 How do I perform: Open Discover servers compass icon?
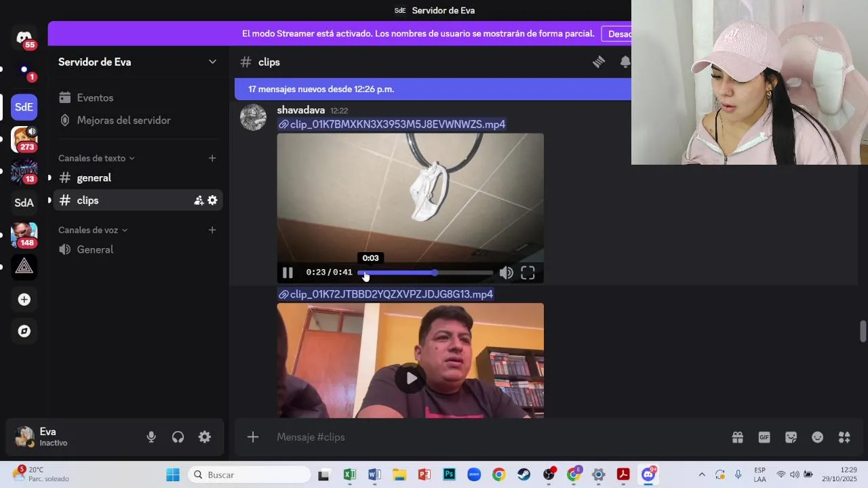pyautogui.click(x=24, y=331)
